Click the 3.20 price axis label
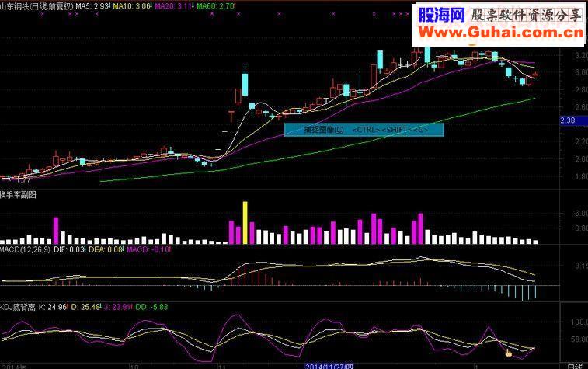The image size is (588, 369). 581,55
